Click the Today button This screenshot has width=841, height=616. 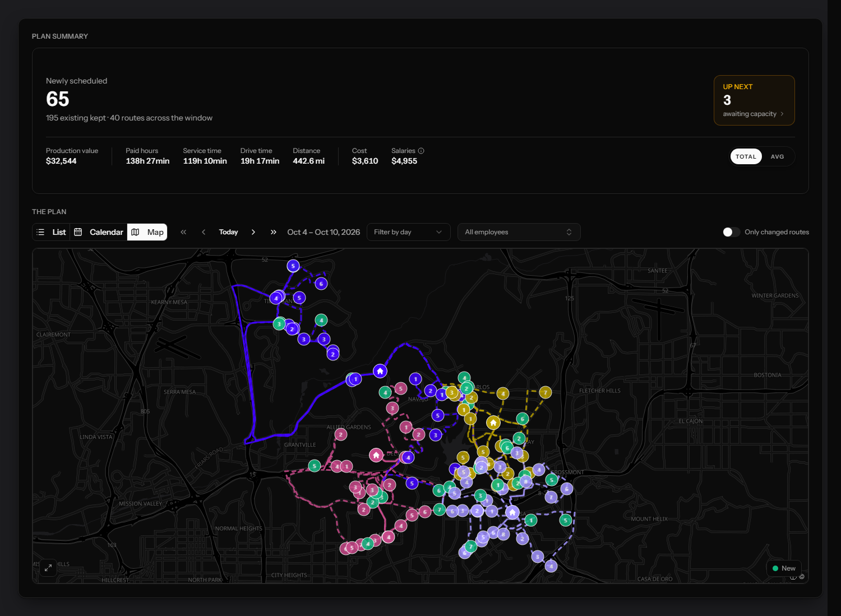(228, 232)
